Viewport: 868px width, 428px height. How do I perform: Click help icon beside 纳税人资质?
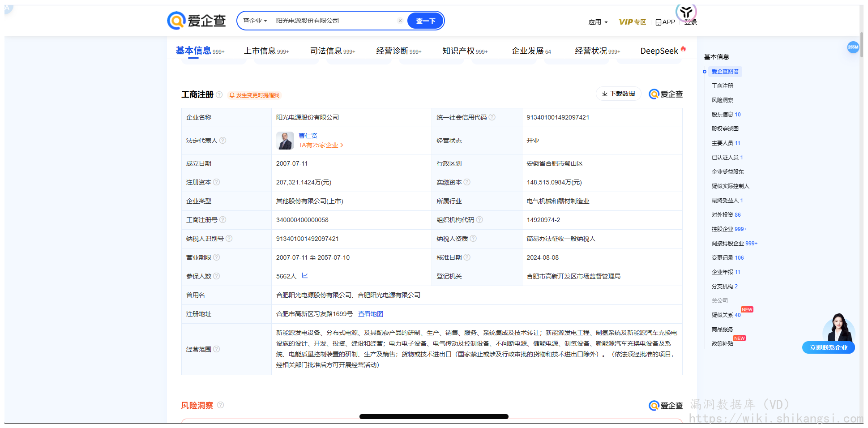pos(473,238)
